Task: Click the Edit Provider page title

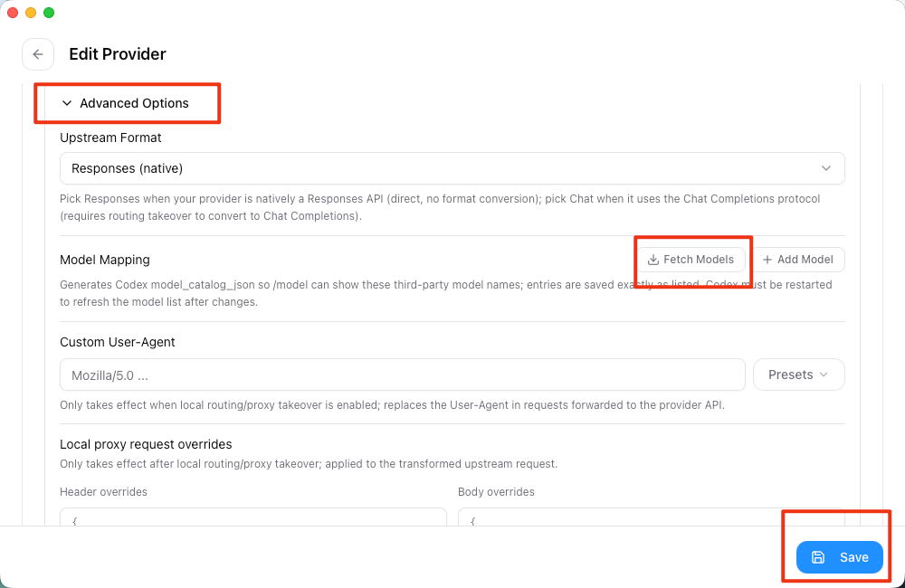Action: coord(117,54)
